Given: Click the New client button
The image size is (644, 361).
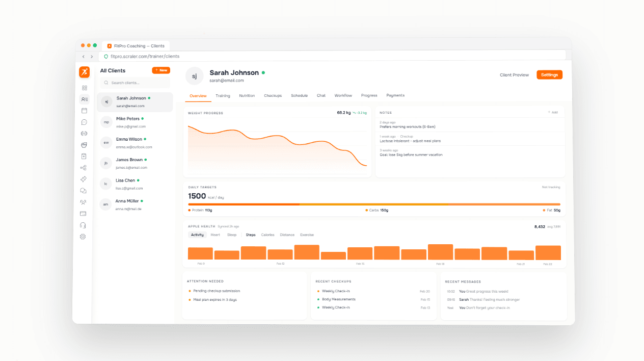Looking at the screenshot, I should (161, 70).
